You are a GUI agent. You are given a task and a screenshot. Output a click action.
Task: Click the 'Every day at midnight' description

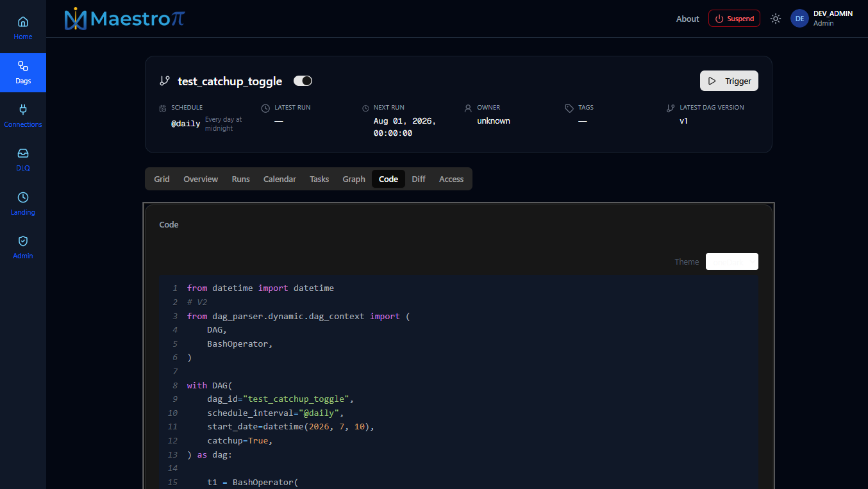point(224,124)
